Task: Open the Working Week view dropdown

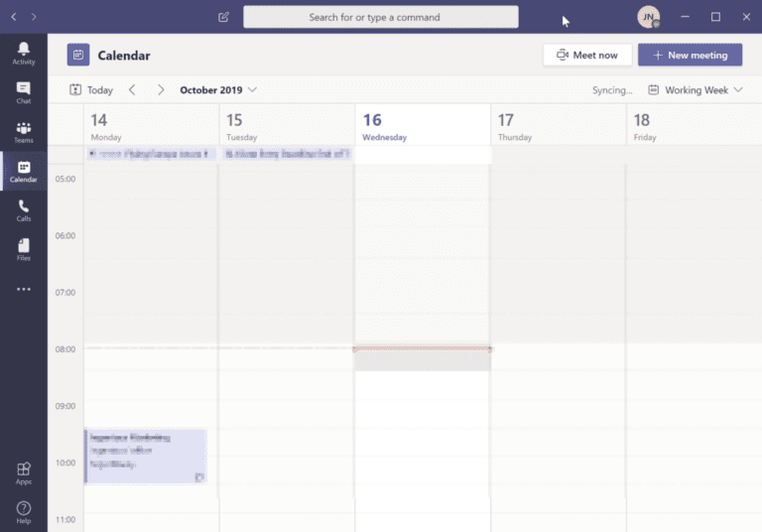Action: (696, 90)
